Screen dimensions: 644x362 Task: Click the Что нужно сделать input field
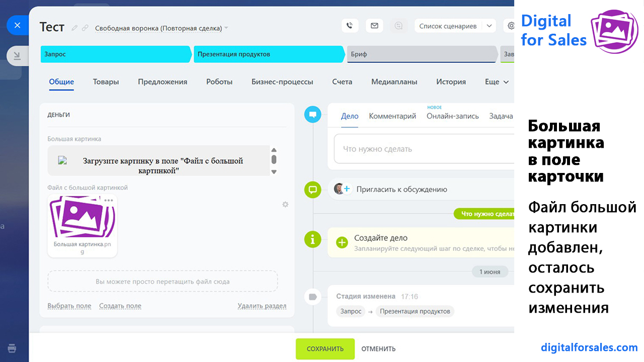pos(423,149)
